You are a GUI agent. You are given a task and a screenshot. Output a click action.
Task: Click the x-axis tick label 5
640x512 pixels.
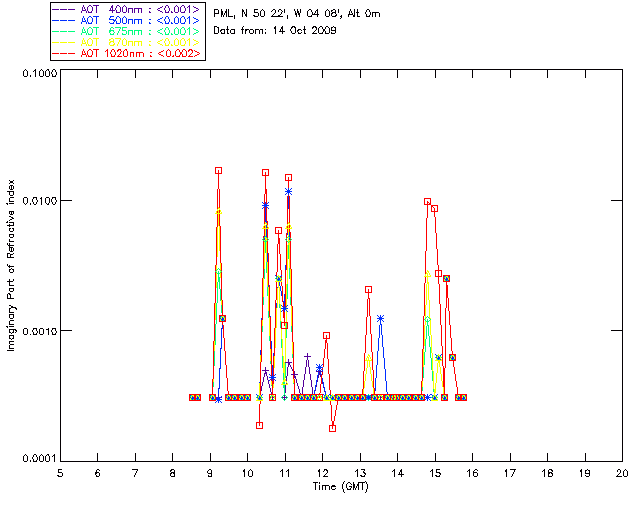(x=60, y=473)
